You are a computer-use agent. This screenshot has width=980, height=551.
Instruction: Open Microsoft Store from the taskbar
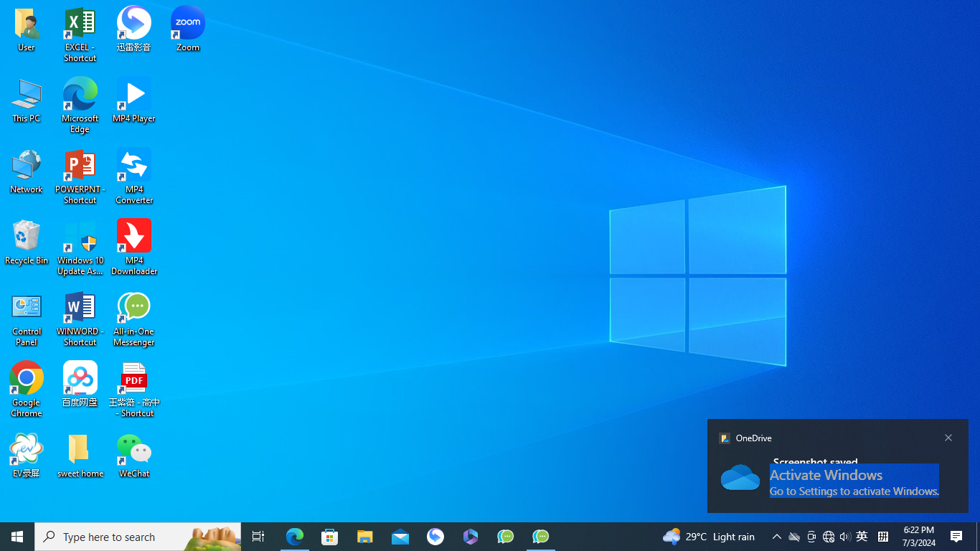pos(330,537)
